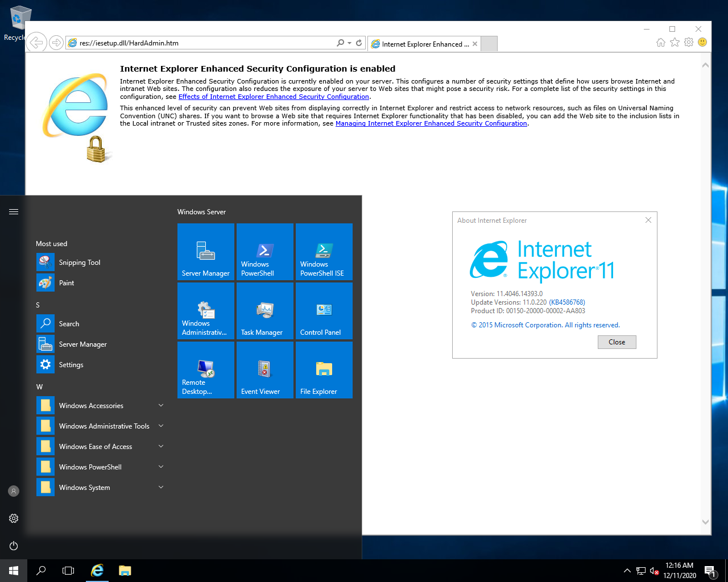728x582 pixels.
Task: Open user account icon in Start rail
Action: click(14, 491)
